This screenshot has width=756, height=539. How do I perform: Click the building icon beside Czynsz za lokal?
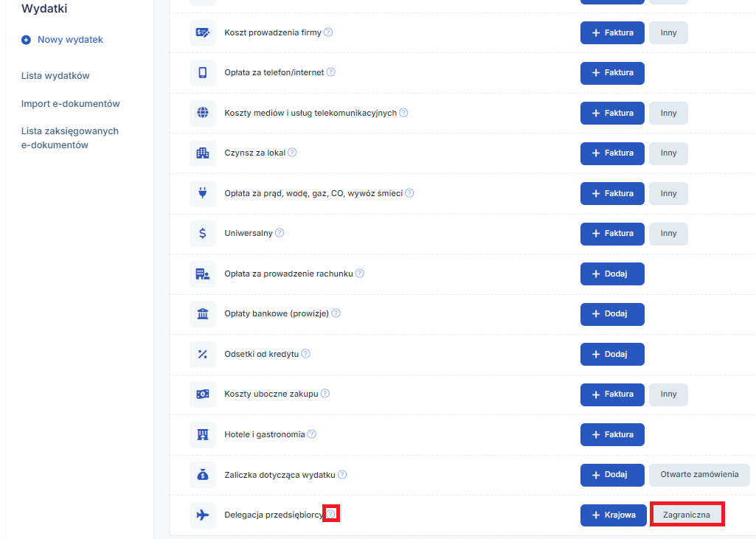pyautogui.click(x=203, y=153)
